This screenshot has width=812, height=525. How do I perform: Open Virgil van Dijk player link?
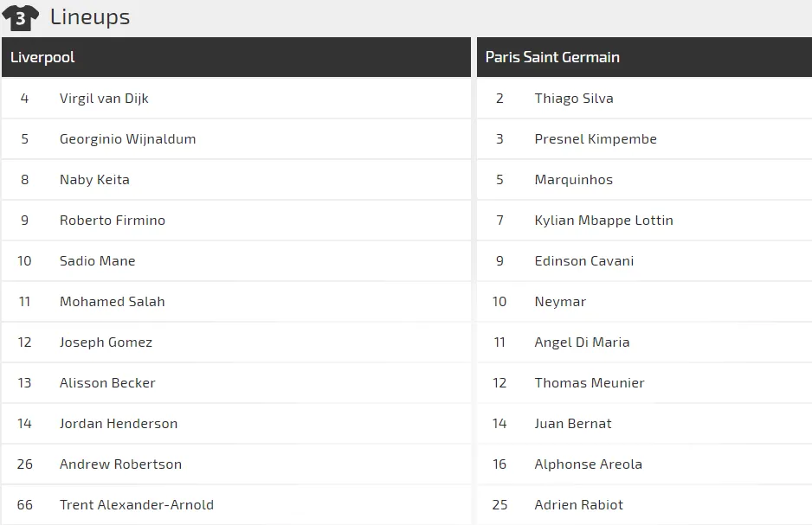pos(104,99)
